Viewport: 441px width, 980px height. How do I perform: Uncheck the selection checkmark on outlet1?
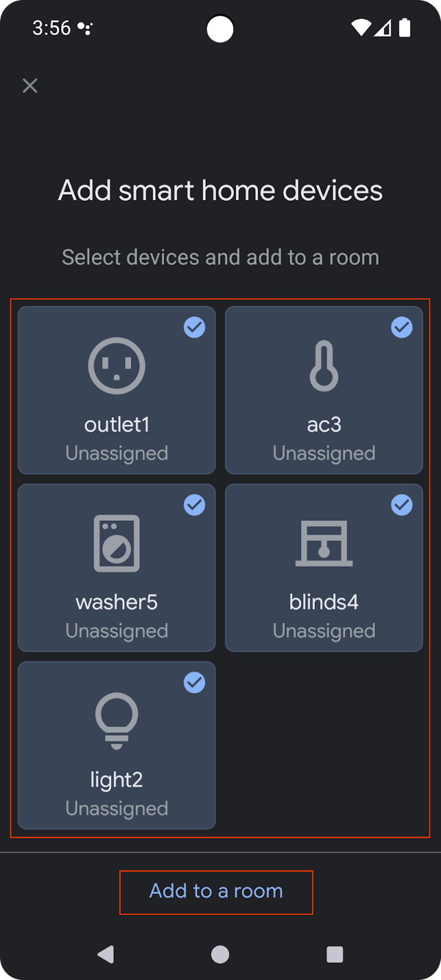pos(194,328)
